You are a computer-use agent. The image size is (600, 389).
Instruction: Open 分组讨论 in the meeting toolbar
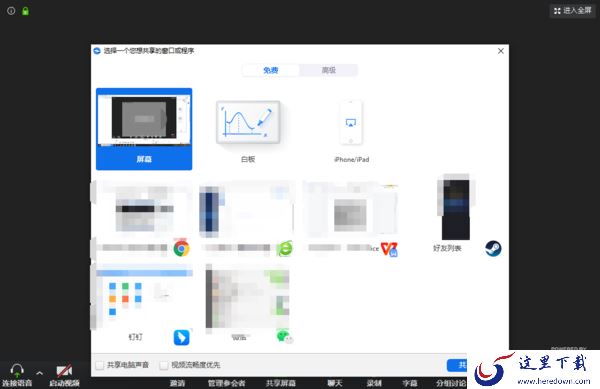coord(451,383)
